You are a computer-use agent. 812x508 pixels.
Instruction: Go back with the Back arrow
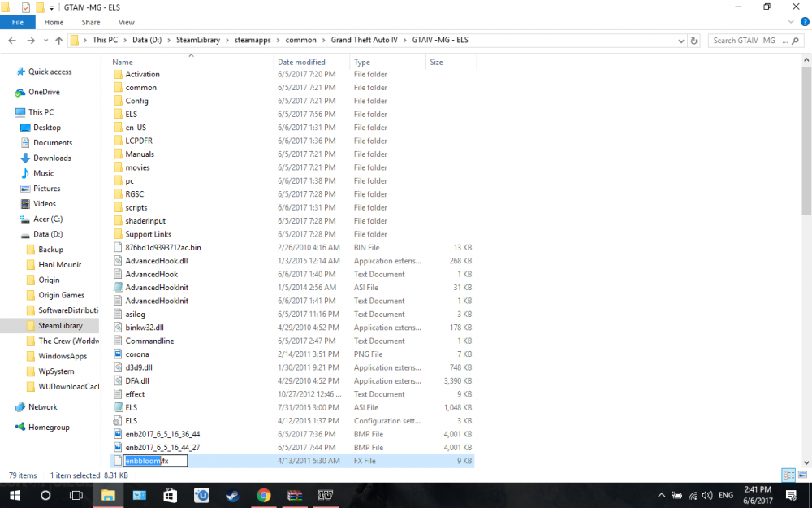[x=12, y=41]
